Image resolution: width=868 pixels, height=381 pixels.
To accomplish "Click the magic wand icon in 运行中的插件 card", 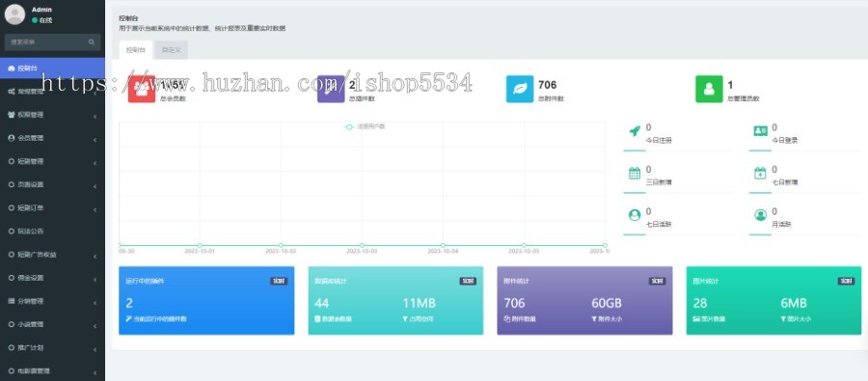I will tap(129, 319).
